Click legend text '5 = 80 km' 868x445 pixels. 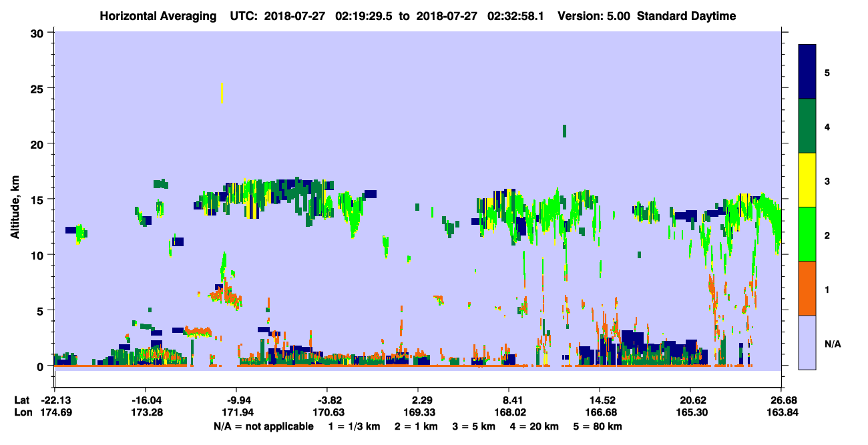[x=599, y=426]
